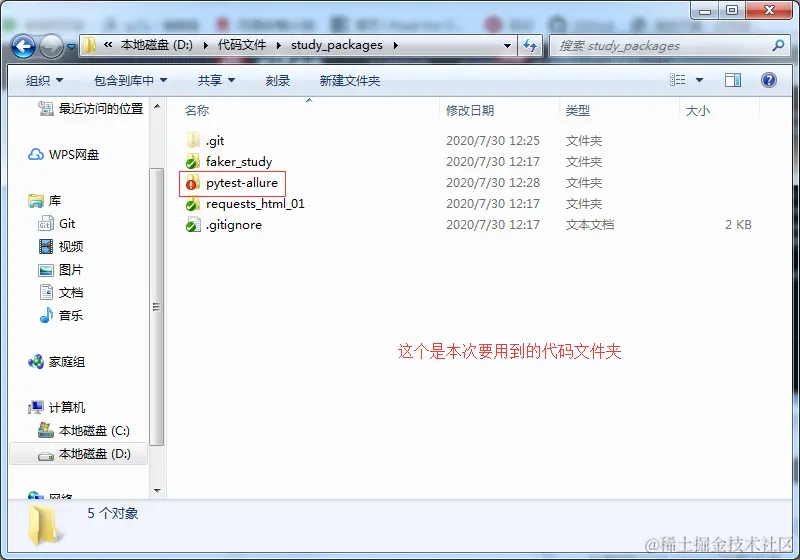
Task: Select 本地磁盘 (D:) in address breadcrumb
Action: click(157, 45)
